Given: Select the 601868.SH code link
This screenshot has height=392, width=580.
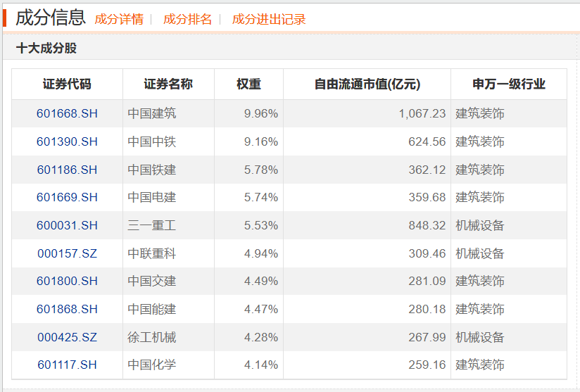Looking at the screenshot, I should [67, 309].
